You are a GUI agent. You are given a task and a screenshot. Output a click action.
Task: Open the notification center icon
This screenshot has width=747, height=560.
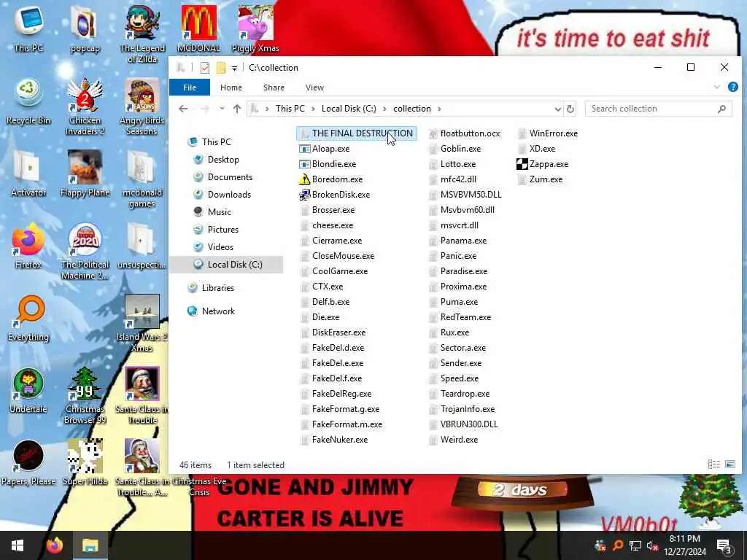point(724,545)
